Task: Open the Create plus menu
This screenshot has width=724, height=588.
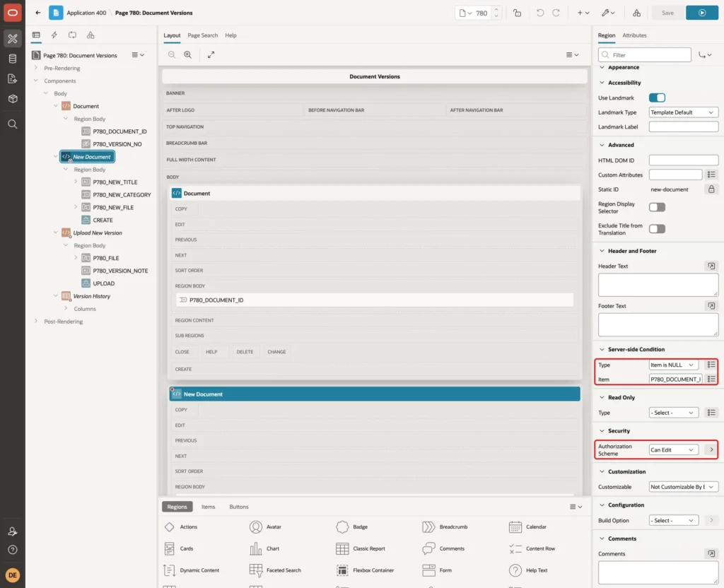Action: (x=583, y=13)
